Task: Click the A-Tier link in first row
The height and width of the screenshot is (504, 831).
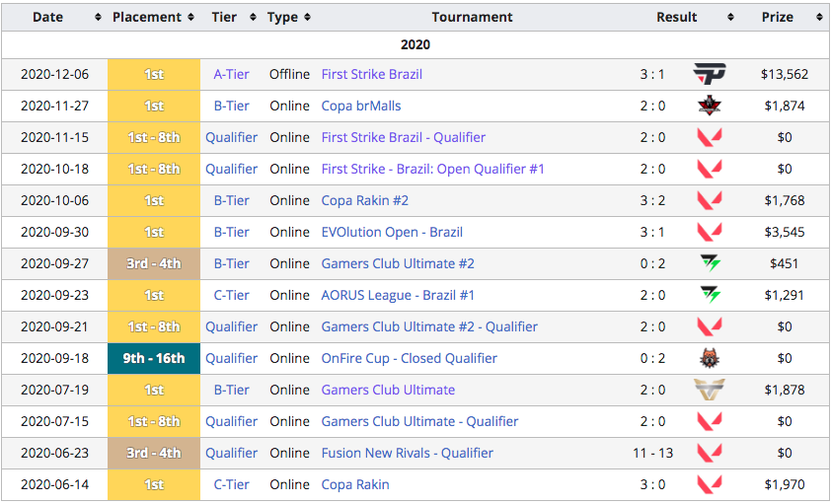Action: (x=232, y=74)
